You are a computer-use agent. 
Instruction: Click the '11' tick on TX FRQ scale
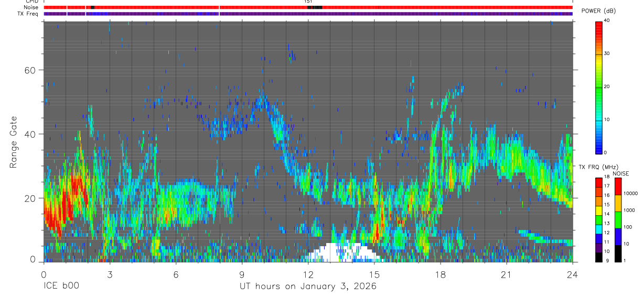click(x=606, y=242)
